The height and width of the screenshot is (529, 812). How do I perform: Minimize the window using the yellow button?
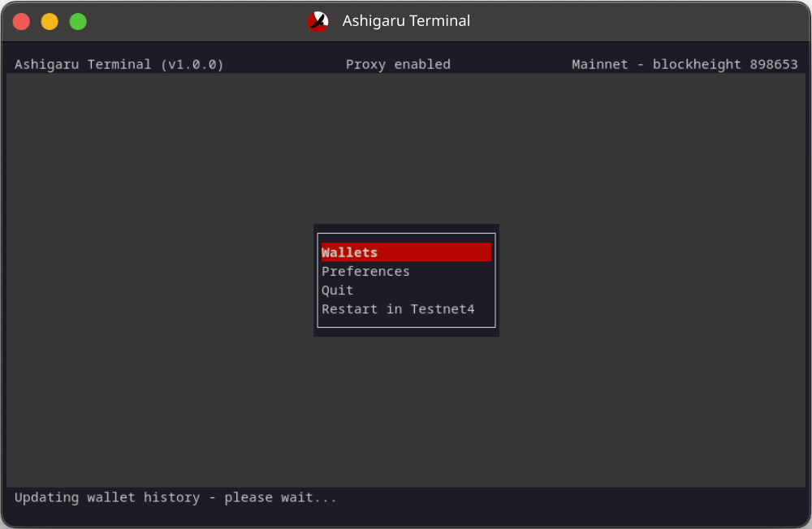pyautogui.click(x=50, y=22)
